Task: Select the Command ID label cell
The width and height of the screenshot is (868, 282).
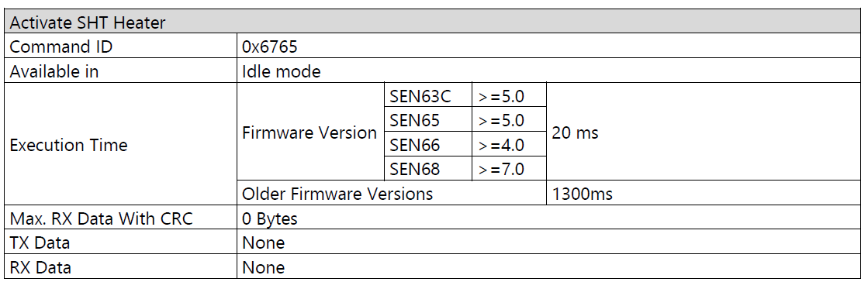Action: click(x=121, y=46)
